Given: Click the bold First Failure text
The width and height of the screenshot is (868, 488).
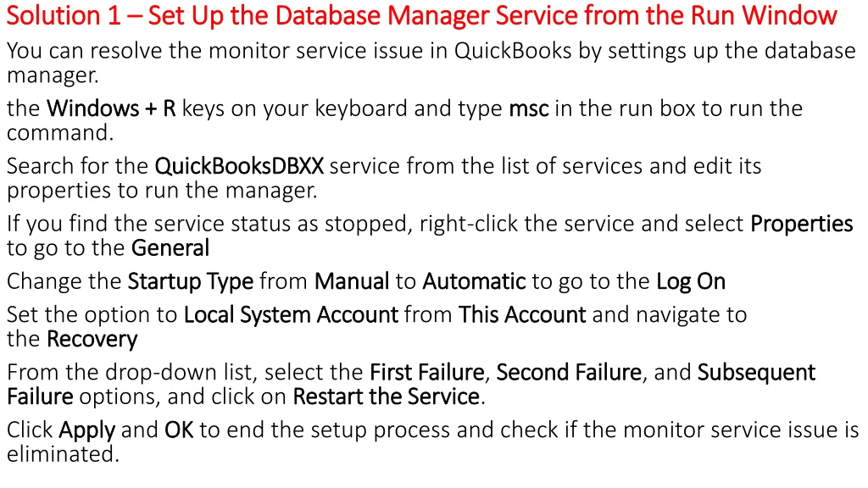Looking at the screenshot, I should (x=427, y=372).
